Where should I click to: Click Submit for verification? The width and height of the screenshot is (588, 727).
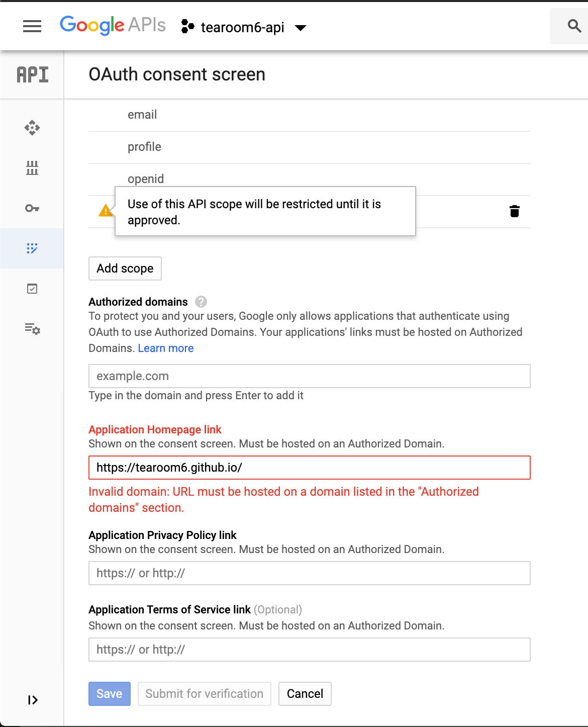click(x=204, y=693)
